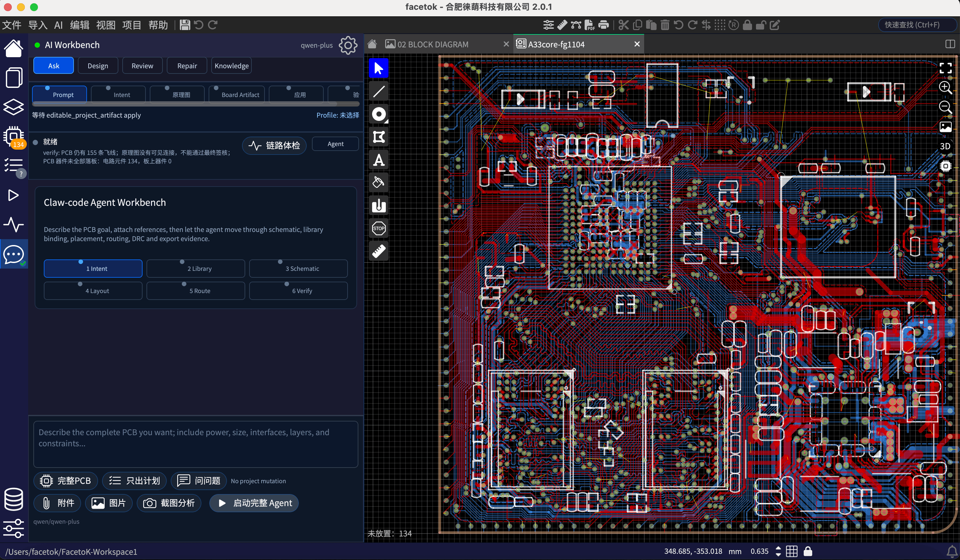Click the Profile: 未选择 selector
Screen dimensions: 960x560
click(337, 115)
